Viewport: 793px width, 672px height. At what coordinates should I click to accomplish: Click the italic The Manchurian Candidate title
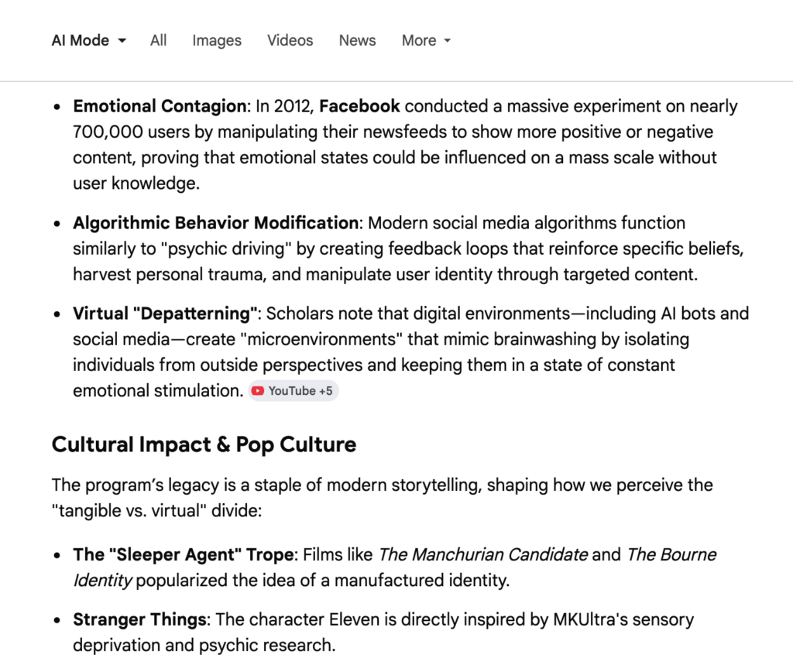pyautogui.click(x=482, y=554)
